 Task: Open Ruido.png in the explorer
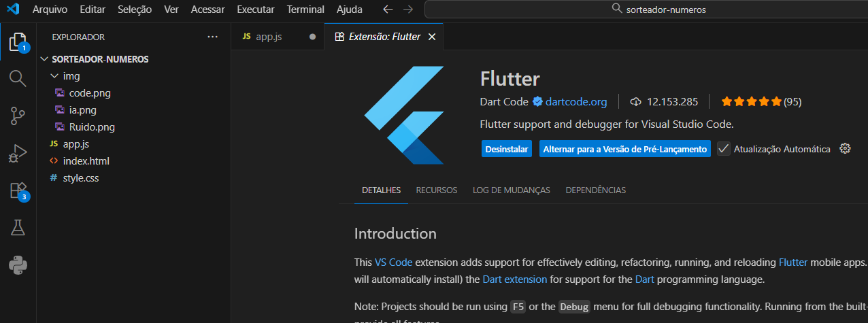(x=92, y=127)
